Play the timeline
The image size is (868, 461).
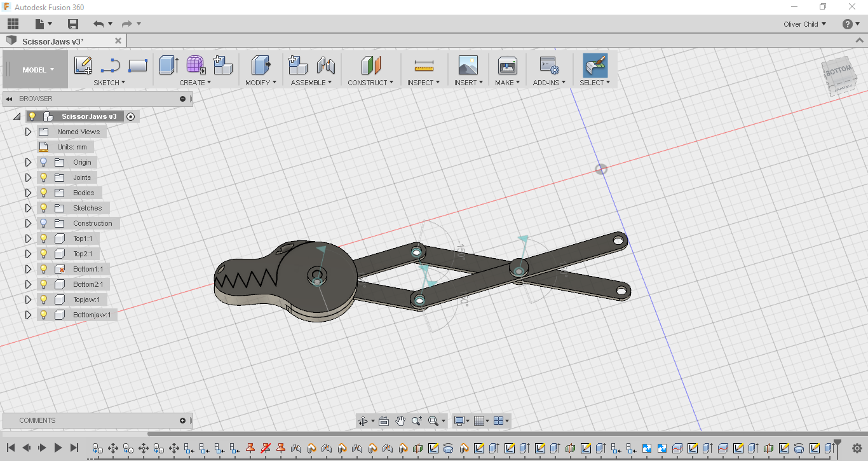(x=58, y=448)
